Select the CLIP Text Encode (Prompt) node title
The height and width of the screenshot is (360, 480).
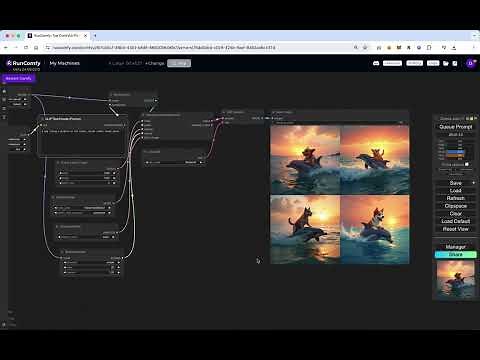63,119
